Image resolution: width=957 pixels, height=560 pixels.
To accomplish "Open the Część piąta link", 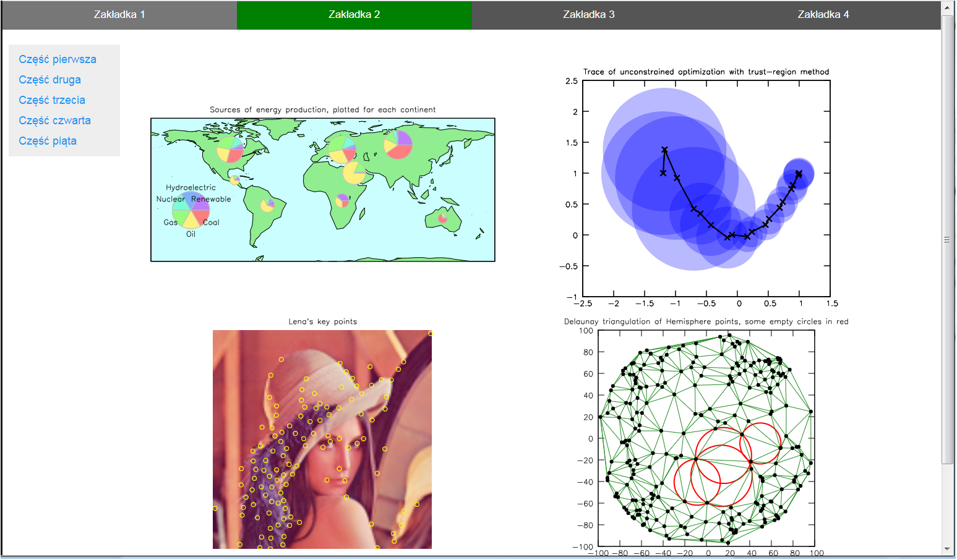I will pos(48,141).
